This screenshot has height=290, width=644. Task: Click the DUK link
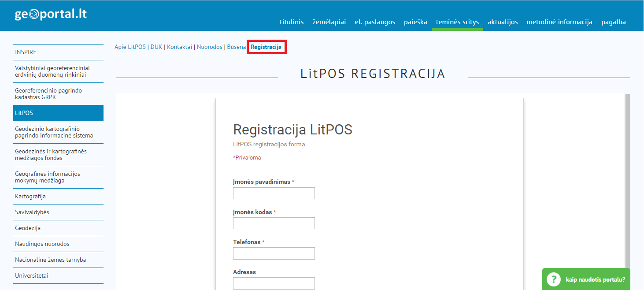click(x=156, y=47)
